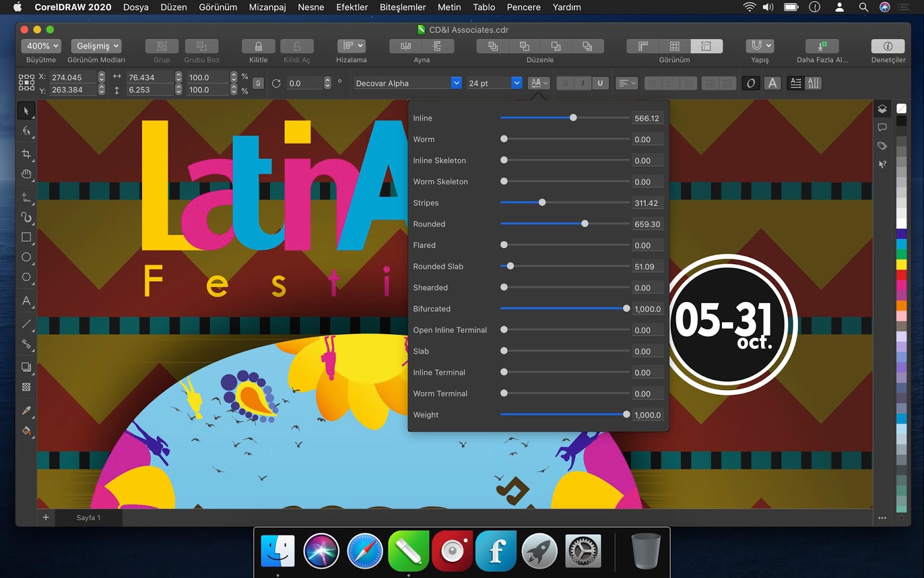Screen dimensions: 924x578
Task: Expand the color palette more-options dots
Action: point(882,518)
